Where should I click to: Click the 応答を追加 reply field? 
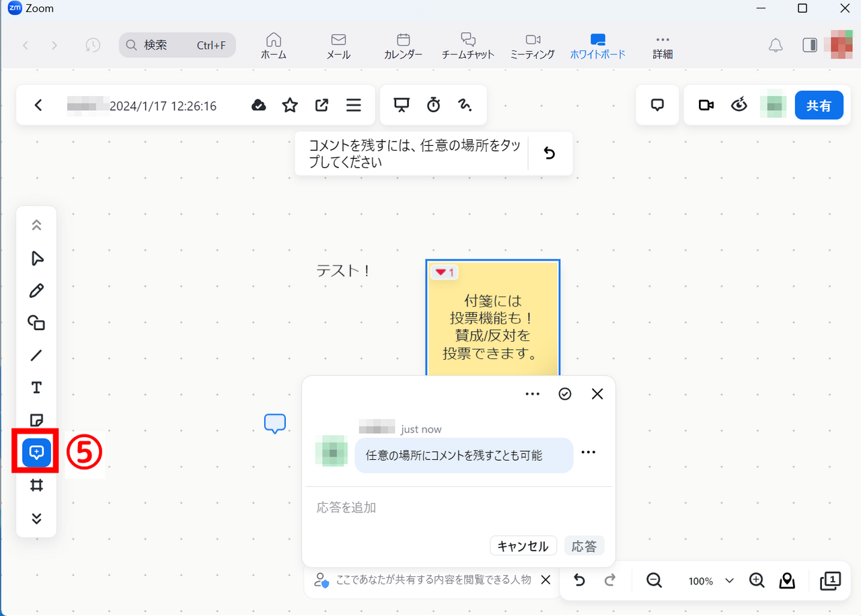[x=458, y=507]
